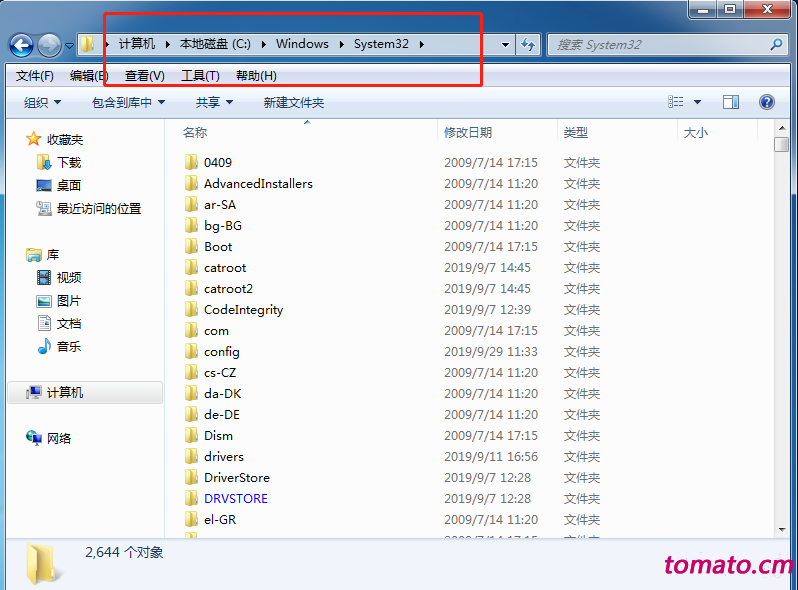Viewport: 798px width, 590px height.
Task: Sort by the 修改日期 column header
Action: click(x=468, y=132)
